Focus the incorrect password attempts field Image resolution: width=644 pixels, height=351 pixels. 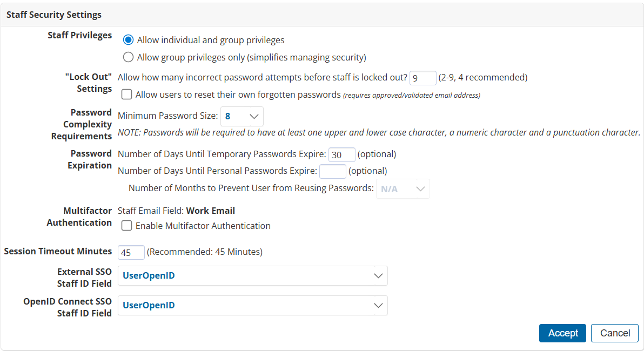point(422,78)
